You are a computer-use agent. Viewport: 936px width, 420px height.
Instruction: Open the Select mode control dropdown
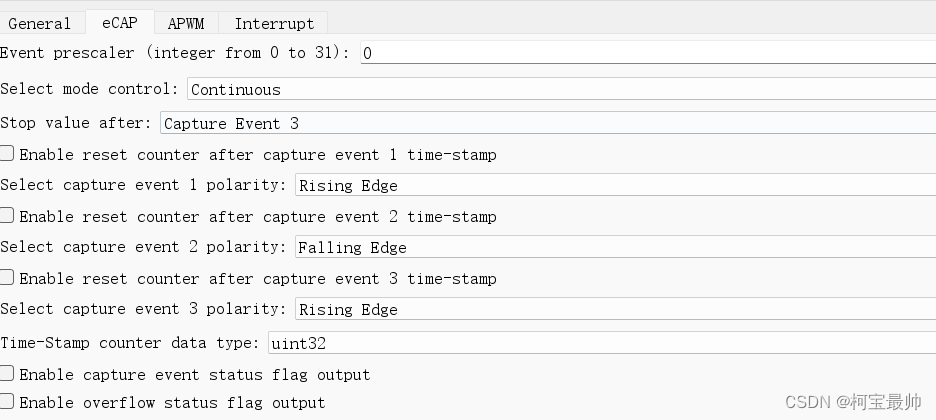(560, 89)
